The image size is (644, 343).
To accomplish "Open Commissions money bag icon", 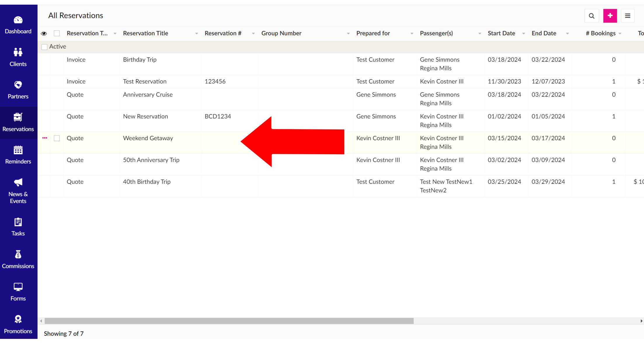I will 18,255.
